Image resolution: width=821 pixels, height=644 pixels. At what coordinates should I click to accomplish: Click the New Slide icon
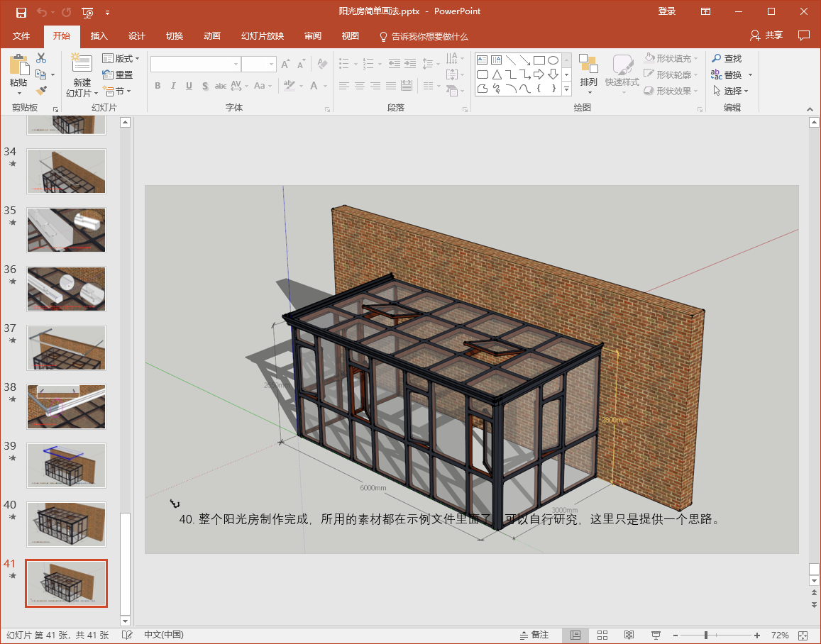pyautogui.click(x=82, y=63)
